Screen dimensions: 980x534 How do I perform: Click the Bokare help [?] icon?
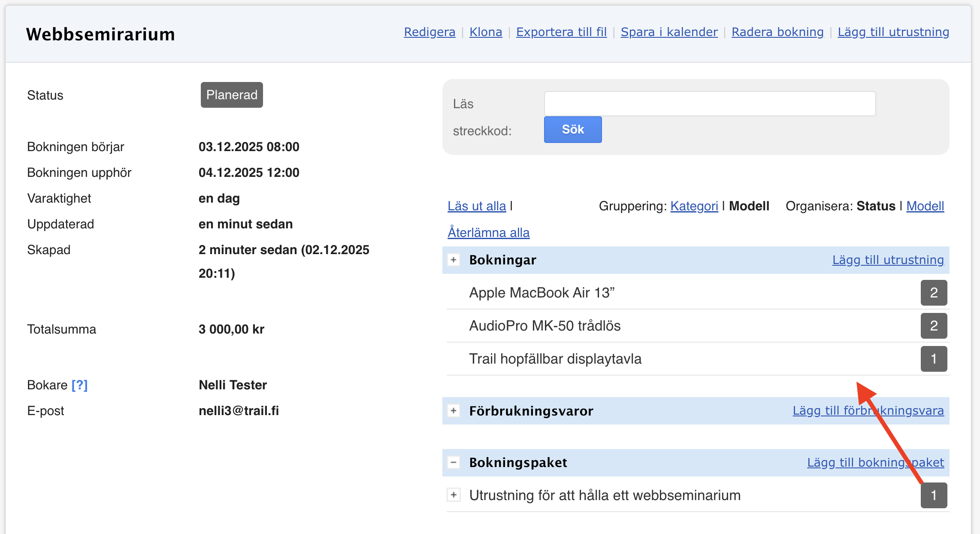click(79, 385)
